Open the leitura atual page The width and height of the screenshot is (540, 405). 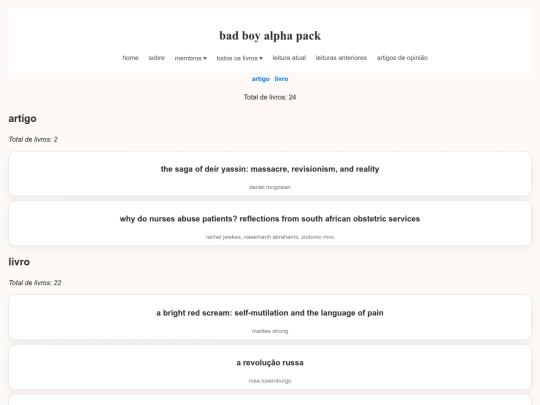tap(289, 58)
